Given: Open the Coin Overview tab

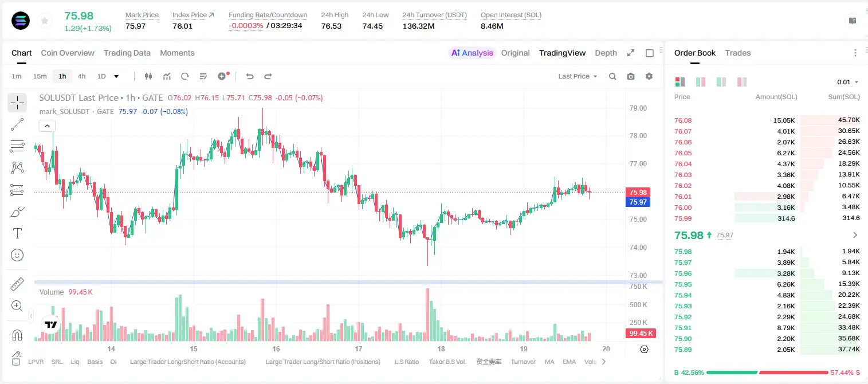Looking at the screenshot, I should [x=68, y=53].
